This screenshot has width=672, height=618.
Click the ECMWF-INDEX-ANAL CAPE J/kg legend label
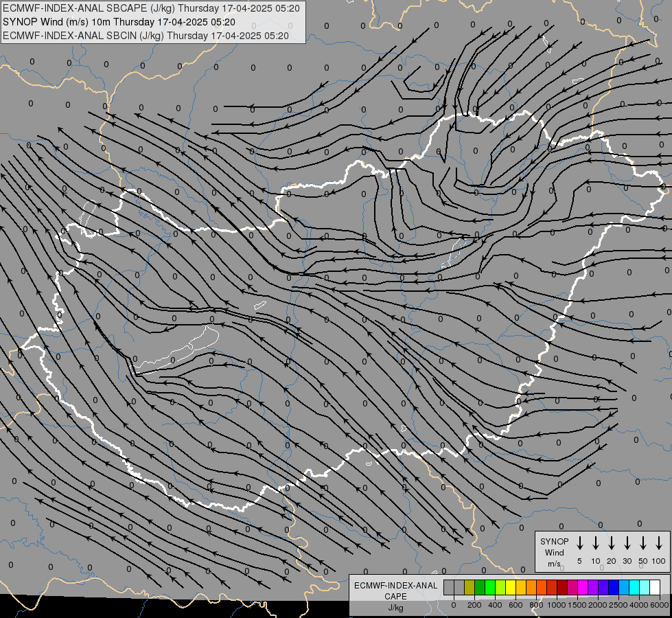pyautogui.click(x=395, y=596)
